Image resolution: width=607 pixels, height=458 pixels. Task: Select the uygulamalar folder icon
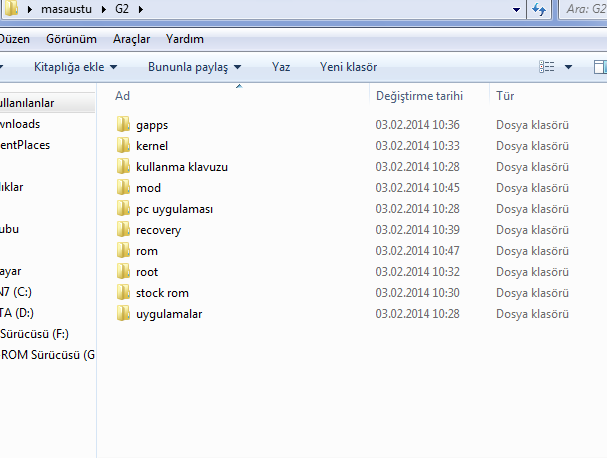pos(123,313)
